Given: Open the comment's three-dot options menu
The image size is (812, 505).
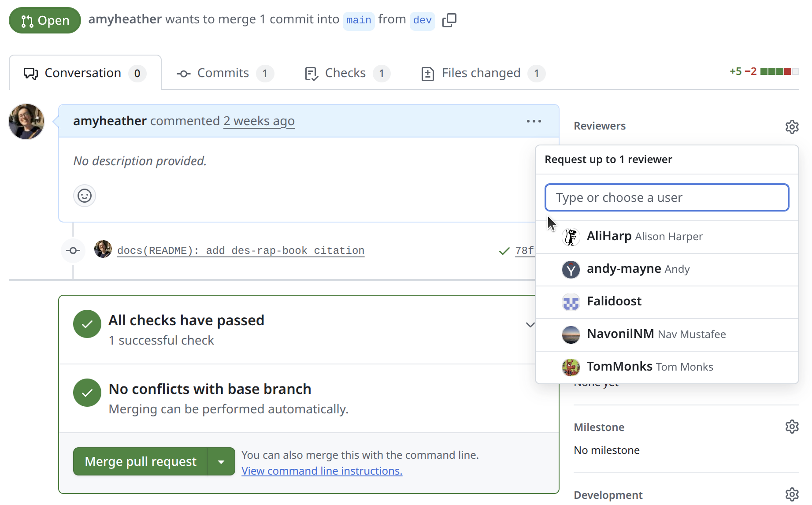Looking at the screenshot, I should pos(534,121).
